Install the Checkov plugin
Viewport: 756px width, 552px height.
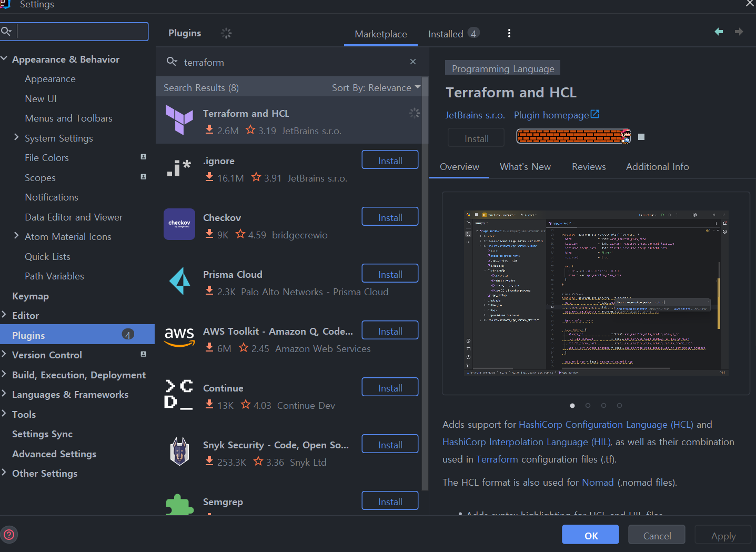tap(390, 217)
